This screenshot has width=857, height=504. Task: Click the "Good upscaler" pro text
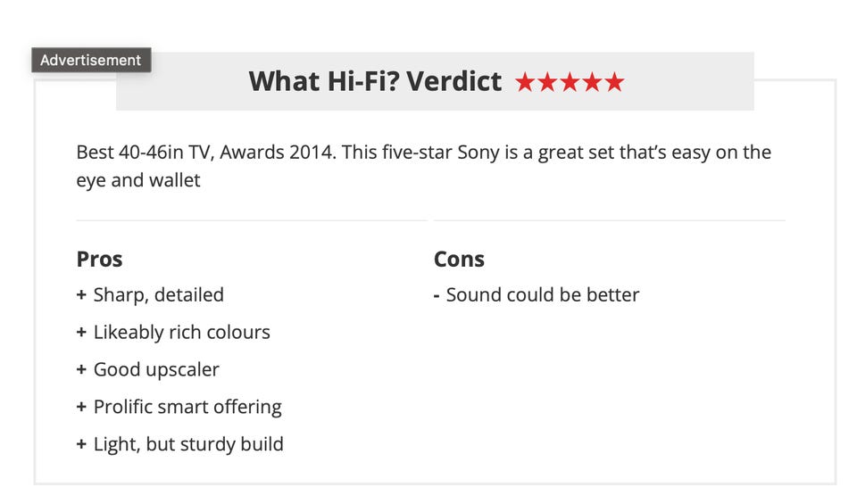tap(156, 370)
